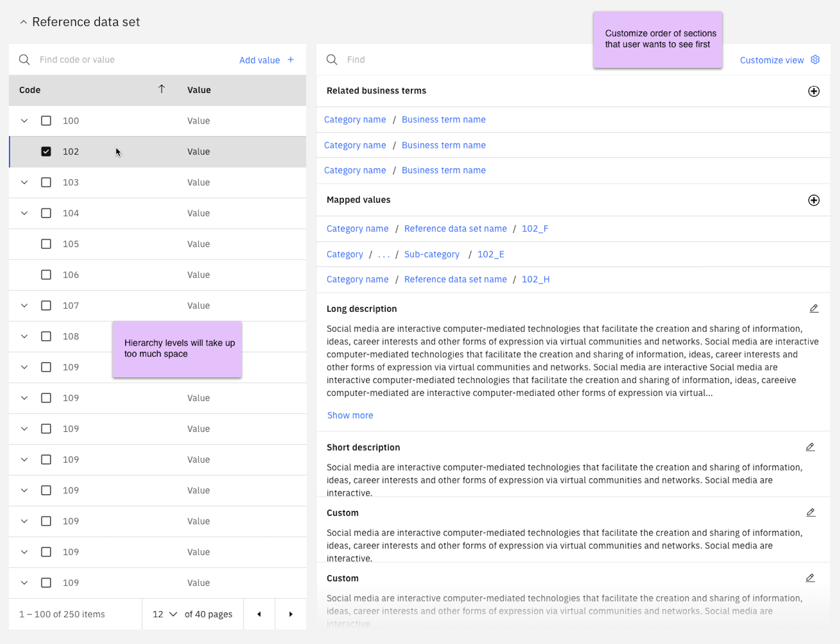Check the checkbox for code 100
This screenshot has height=644, width=840.
(46, 121)
